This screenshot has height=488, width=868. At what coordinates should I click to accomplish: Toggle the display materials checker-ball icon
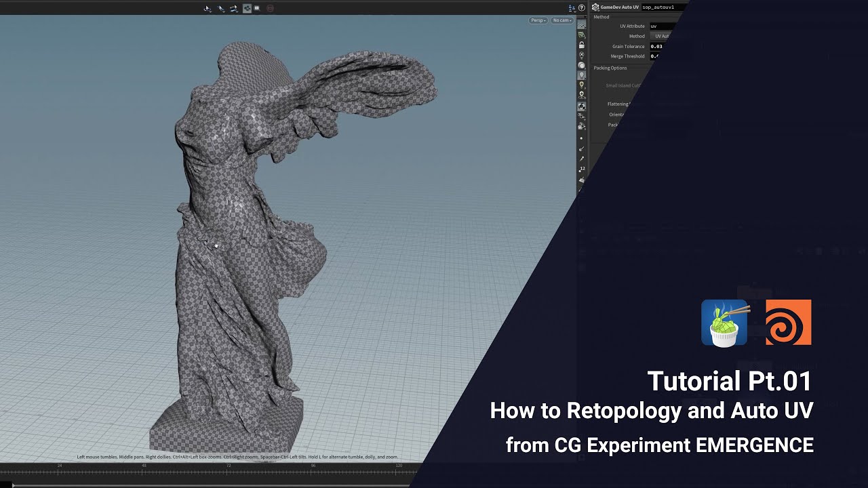(x=582, y=106)
